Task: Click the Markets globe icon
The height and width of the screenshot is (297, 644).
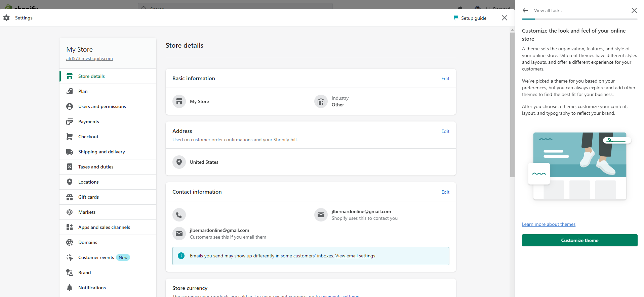Action: [70, 212]
